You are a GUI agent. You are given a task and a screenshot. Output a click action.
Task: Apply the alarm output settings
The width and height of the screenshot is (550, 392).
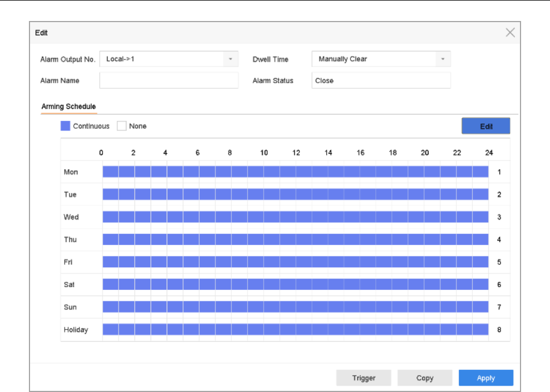tap(486, 378)
